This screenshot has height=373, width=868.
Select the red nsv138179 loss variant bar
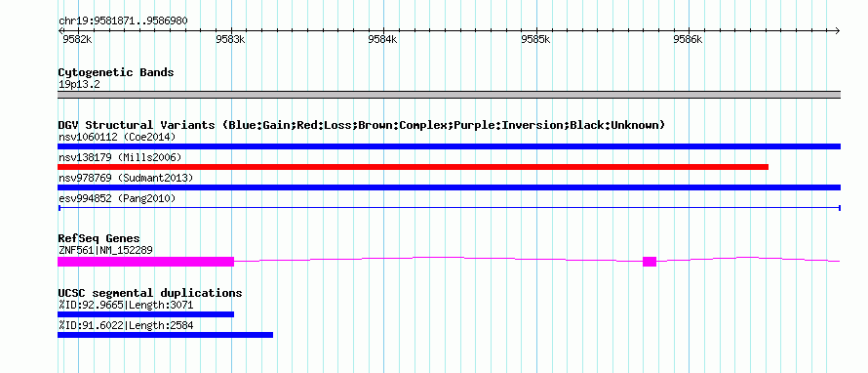pyautogui.click(x=413, y=167)
